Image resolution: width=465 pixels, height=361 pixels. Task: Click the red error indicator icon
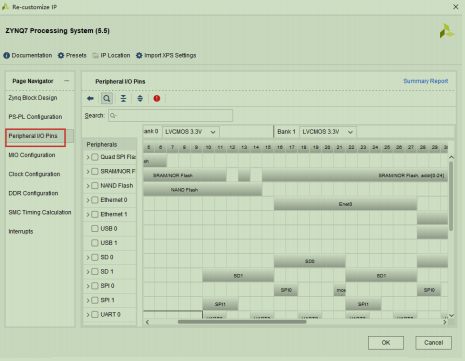(x=157, y=98)
